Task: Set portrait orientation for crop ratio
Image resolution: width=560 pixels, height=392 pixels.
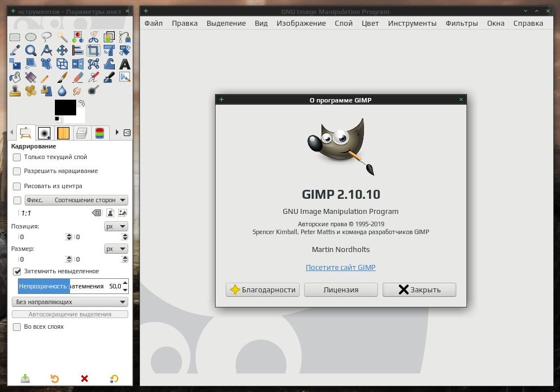Action: (110, 213)
